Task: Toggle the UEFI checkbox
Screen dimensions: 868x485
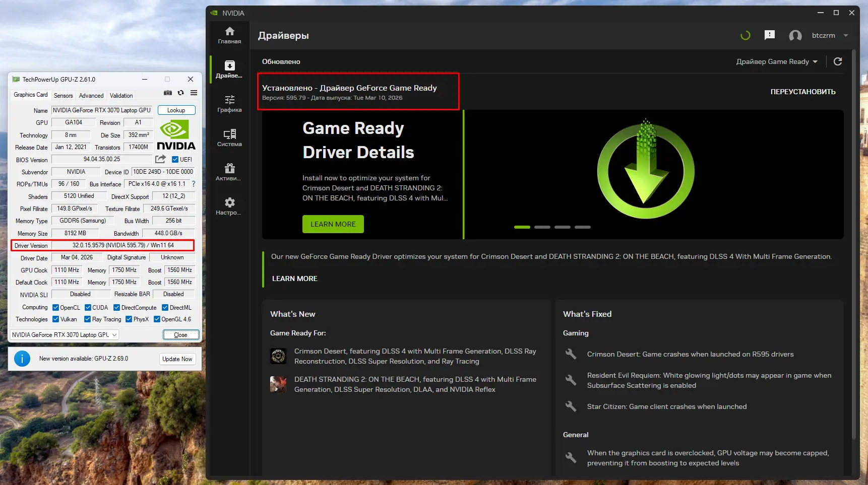Action: (175, 160)
